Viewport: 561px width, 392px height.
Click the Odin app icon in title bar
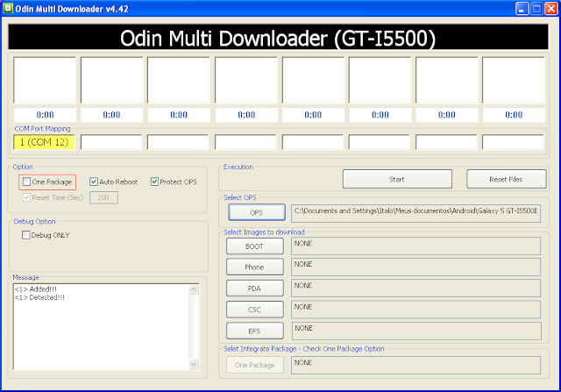tap(8, 8)
